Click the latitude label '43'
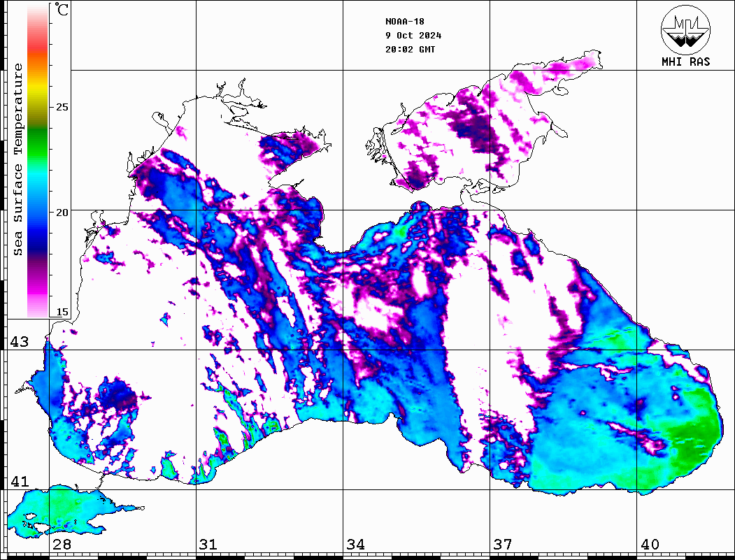This screenshot has width=735, height=560. [x=19, y=342]
